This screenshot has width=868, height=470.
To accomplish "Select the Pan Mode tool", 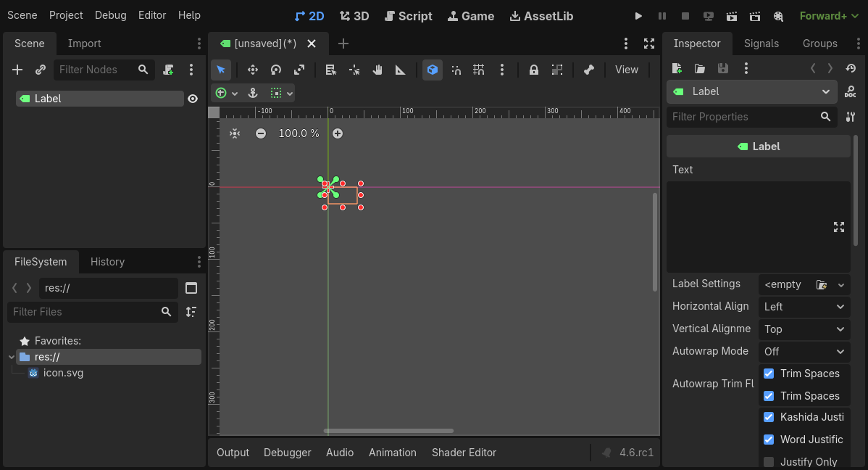I will point(377,70).
